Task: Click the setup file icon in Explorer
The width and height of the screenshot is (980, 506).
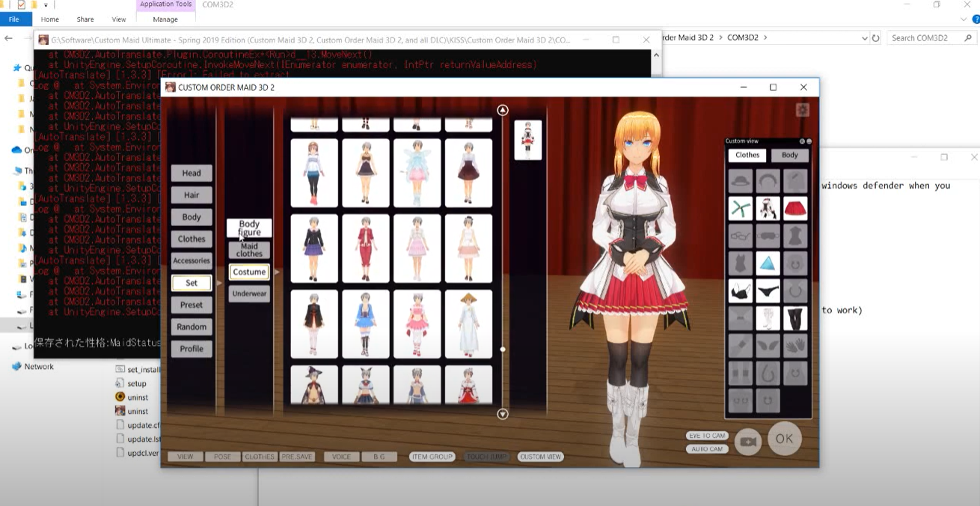Action: (120, 383)
